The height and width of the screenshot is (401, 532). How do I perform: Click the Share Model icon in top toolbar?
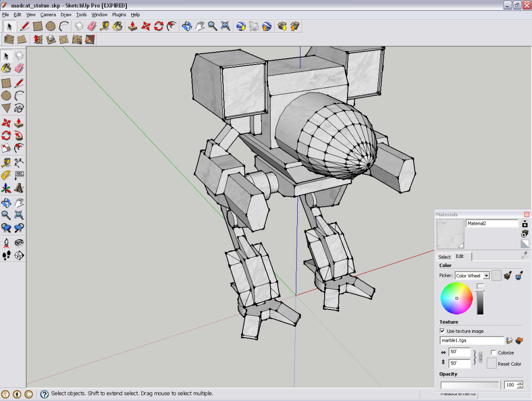pyautogui.click(x=295, y=26)
